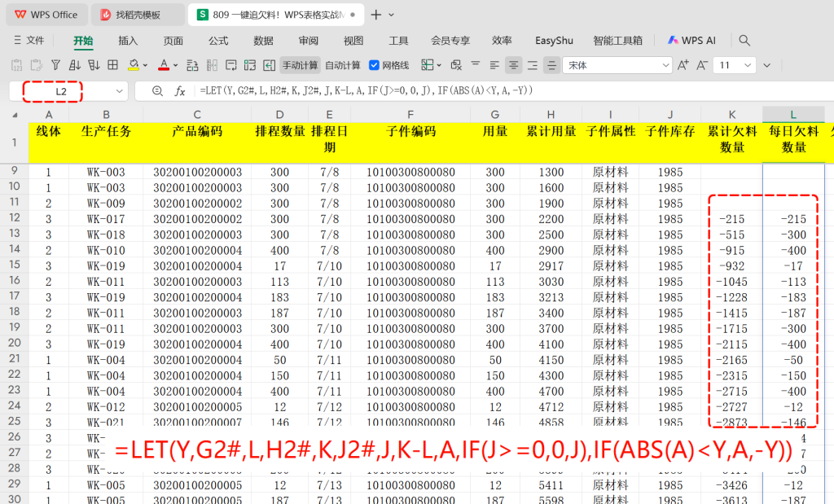Switch to the 页面 ribbon tab
This screenshot has width=834, height=504.
click(173, 41)
